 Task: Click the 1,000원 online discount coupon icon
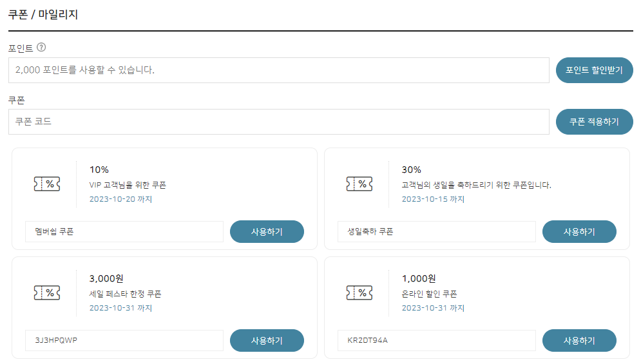(x=359, y=292)
